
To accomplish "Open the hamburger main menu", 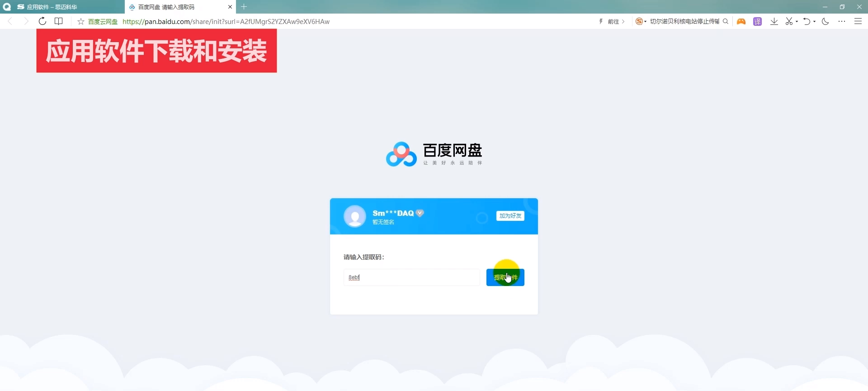I will [858, 21].
